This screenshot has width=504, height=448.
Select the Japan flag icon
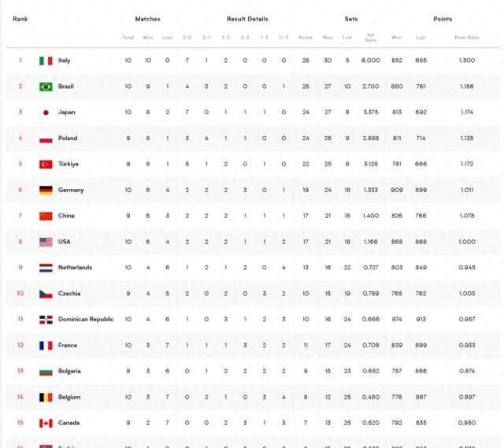pyautogui.click(x=46, y=113)
